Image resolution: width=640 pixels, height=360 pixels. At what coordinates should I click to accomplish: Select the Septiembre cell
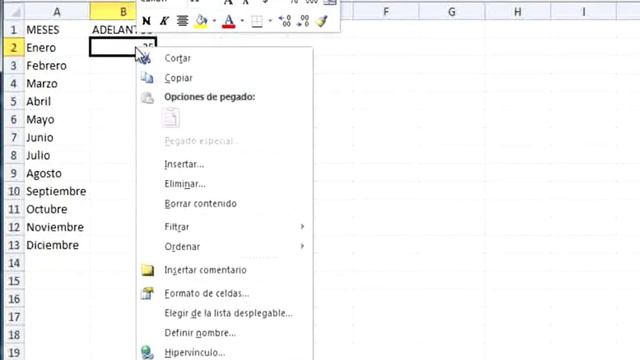pos(57,191)
